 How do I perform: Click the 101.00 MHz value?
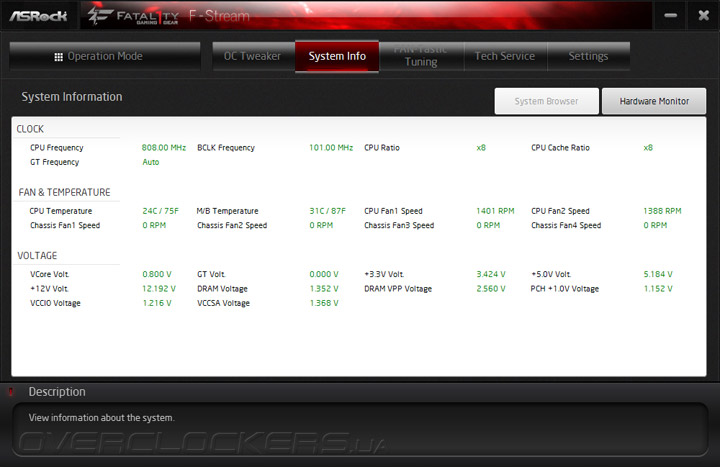point(331,148)
